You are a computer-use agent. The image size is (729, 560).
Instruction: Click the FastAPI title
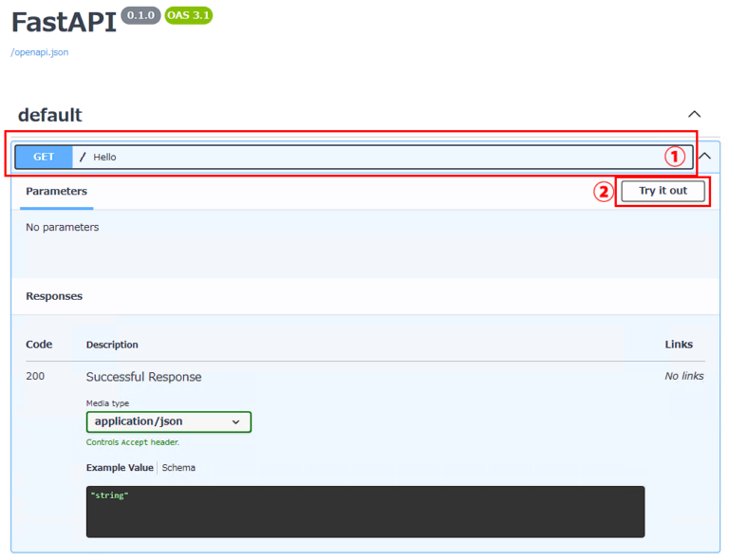(x=64, y=23)
